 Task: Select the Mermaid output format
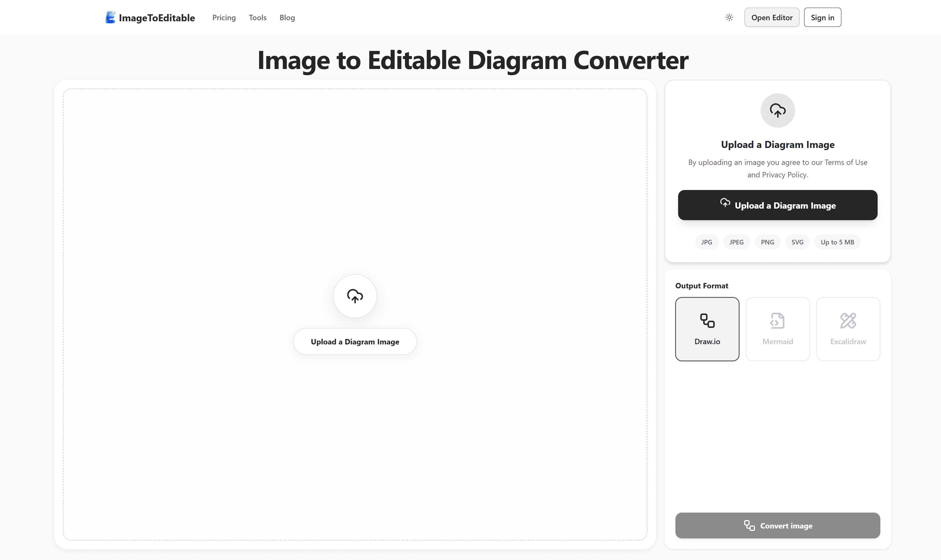click(778, 329)
